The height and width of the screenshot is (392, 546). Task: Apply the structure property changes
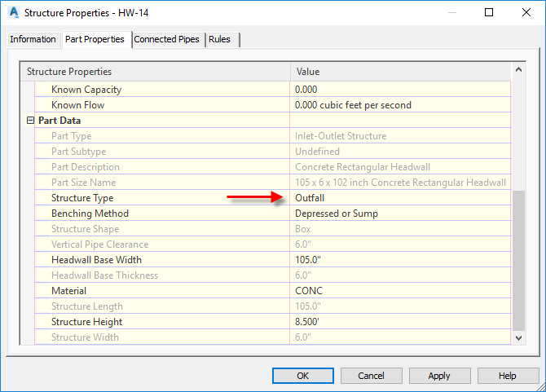click(x=439, y=376)
